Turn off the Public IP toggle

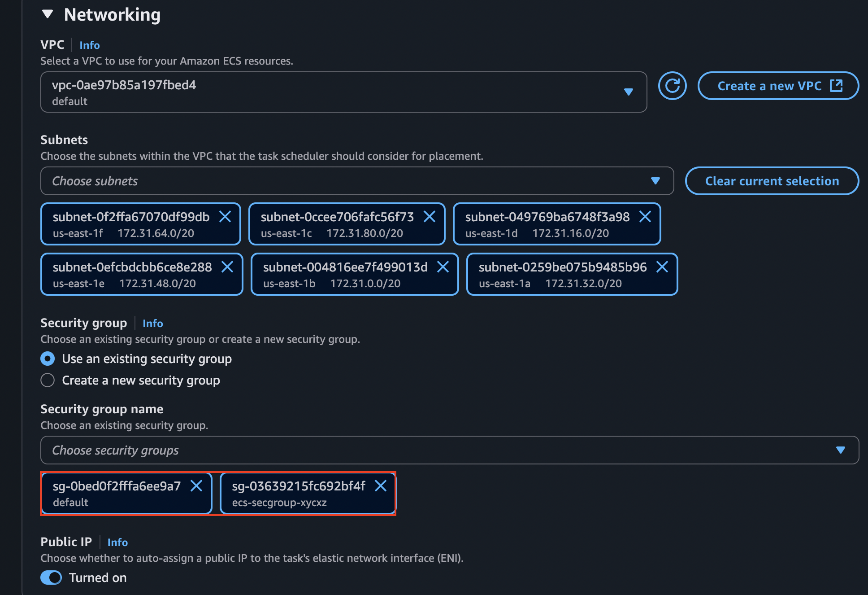pyautogui.click(x=52, y=577)
